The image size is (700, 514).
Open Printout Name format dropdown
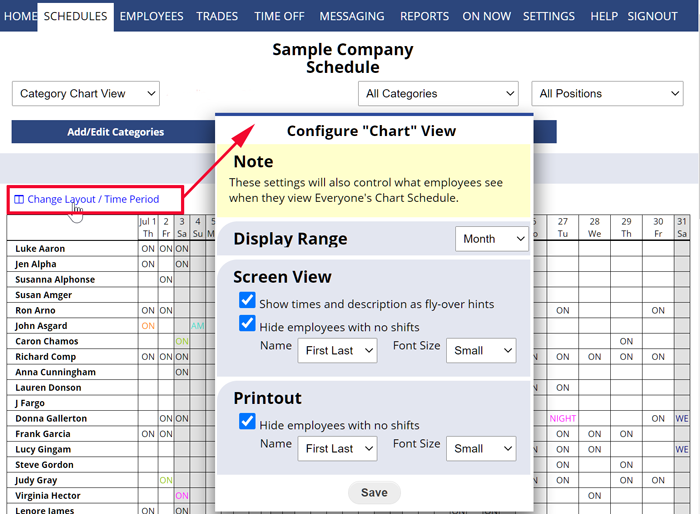[x=337, y=448]
